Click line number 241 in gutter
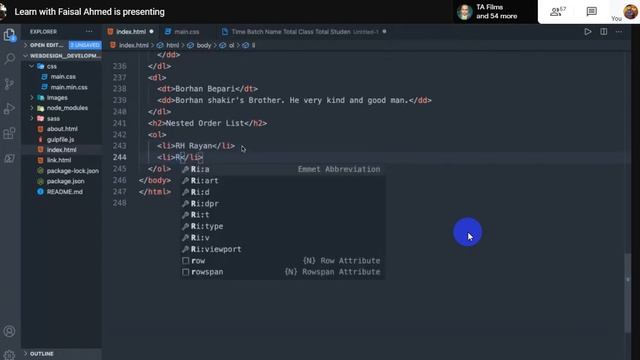Image resolution: width=640 pixels, height=360 pixels. coord(120,123)
